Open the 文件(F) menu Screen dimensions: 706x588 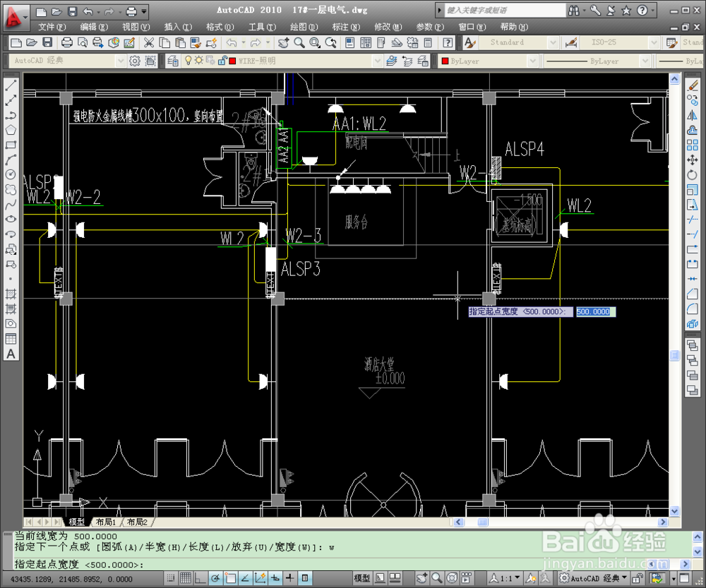point(52,27)
